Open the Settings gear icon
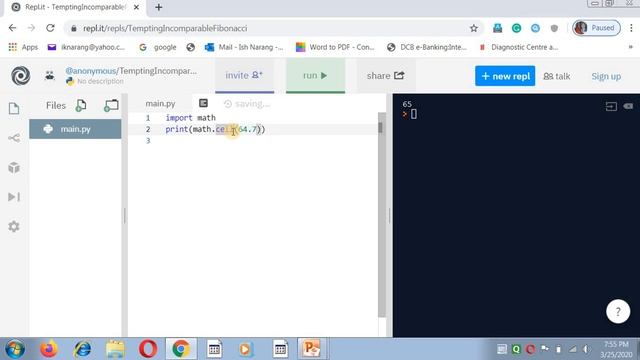 click(14, 226)
